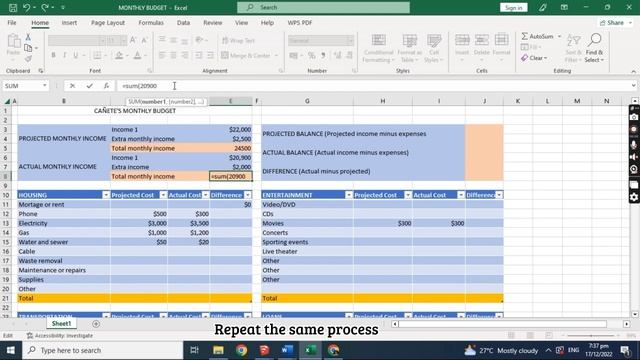
Task: Switch to the Formulas tab
Action: click(x=151, y=23)
